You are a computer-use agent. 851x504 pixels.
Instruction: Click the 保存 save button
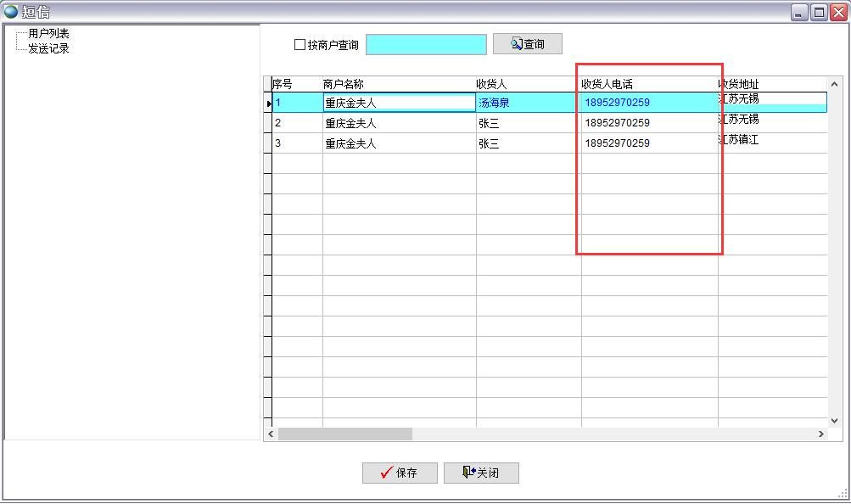[x=400, y=473]
